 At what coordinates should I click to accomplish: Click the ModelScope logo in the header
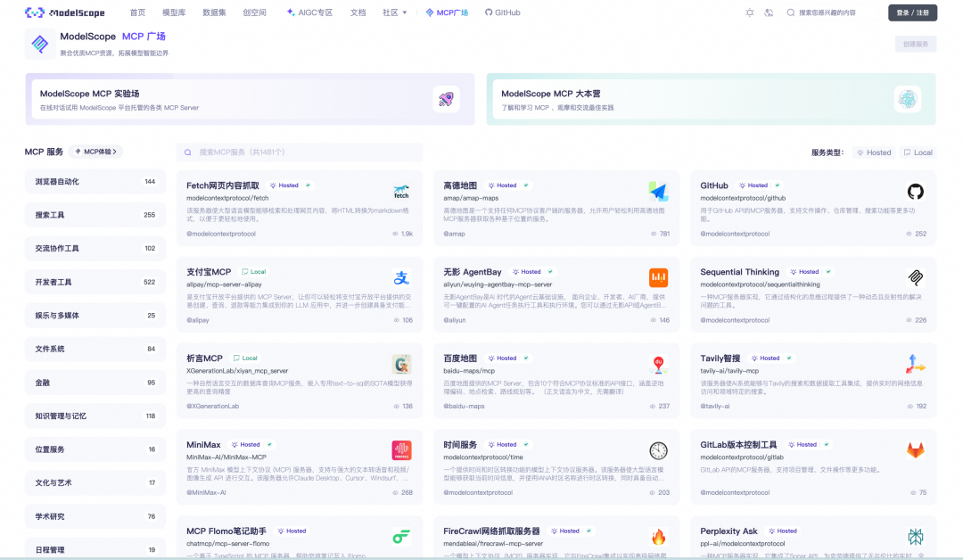[x=64, y=12]
